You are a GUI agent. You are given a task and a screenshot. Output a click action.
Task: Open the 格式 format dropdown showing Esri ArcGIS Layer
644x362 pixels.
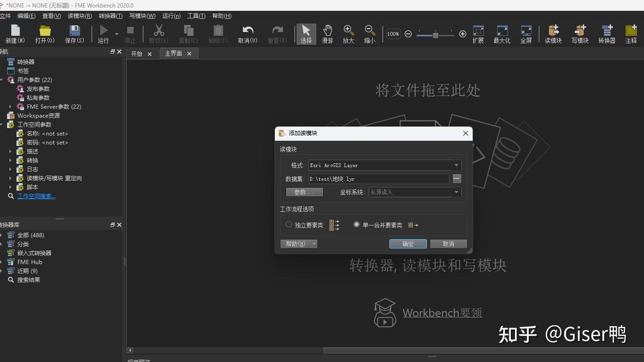456,165
